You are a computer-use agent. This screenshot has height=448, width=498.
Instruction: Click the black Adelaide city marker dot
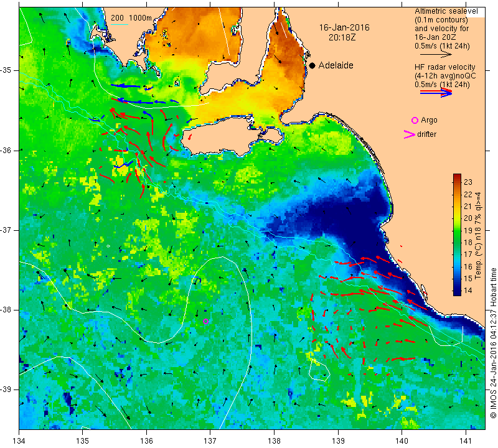[x=312, y=65]
